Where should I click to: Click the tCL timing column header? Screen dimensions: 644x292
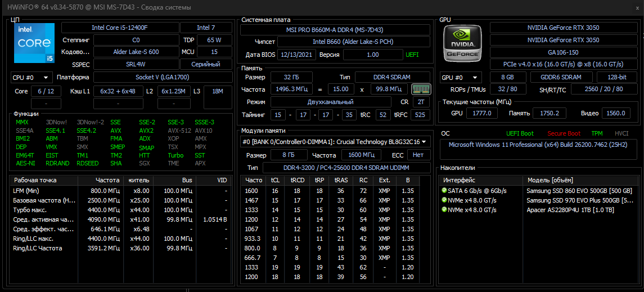point(275,180)
